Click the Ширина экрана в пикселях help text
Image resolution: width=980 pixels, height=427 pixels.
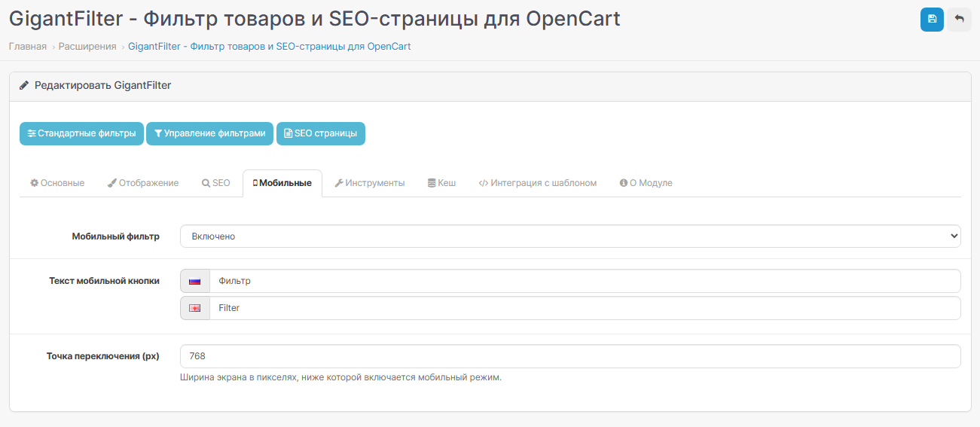(x=340, y=377)
